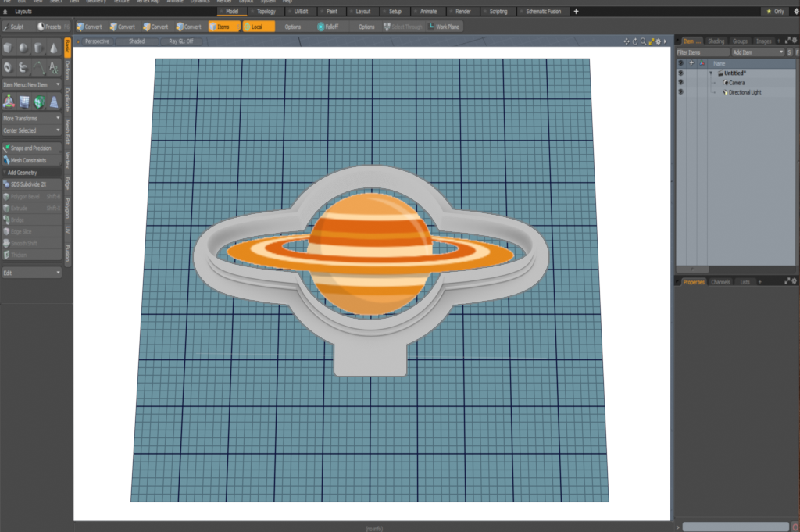This screenshot has height=532, width=800.
Task: Pick the Torus primitive tool icon
Action: tap(9, 68)
